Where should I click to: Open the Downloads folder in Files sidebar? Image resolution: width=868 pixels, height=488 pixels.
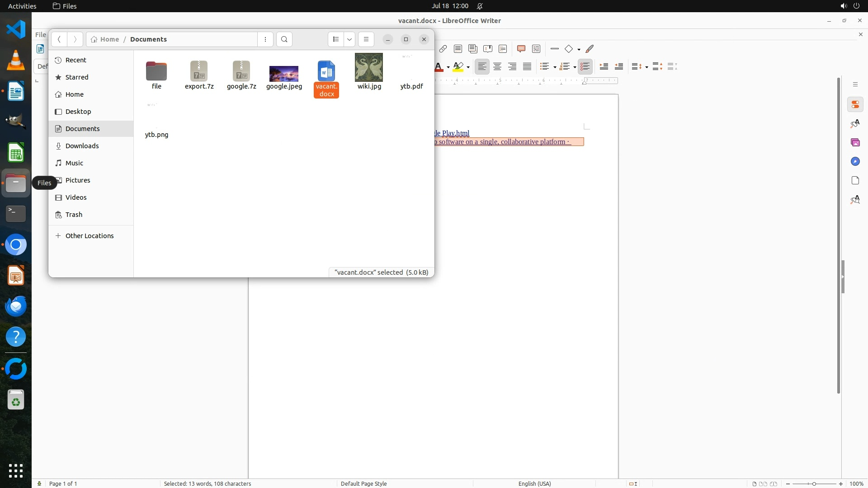pyautogui.click(x=82, y=145)
